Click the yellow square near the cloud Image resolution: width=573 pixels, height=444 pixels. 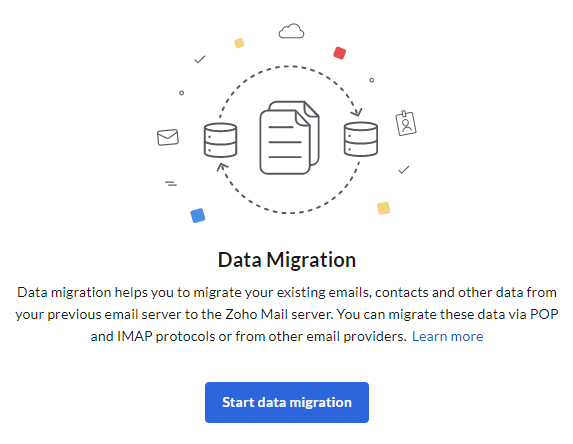click(x=239, y=43)
